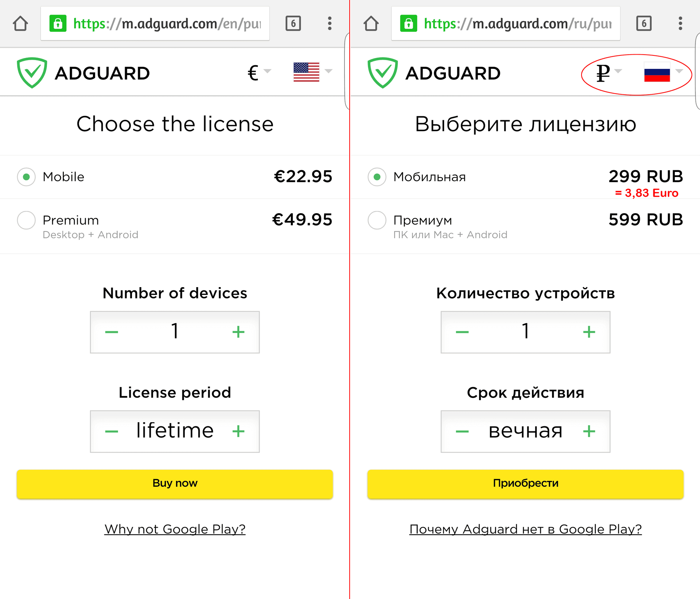Increase Number of devices with the plus
The width and height of the screenshot is (700, 599).
(238, 332)
